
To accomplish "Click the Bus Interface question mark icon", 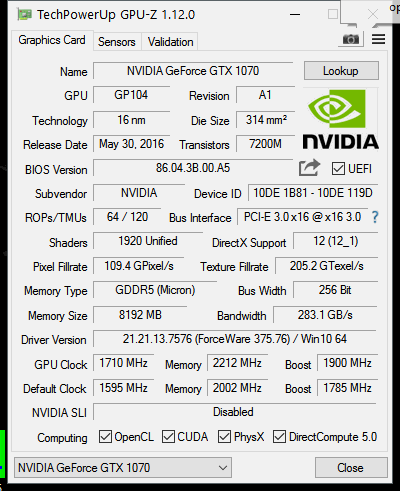I will tap(375, 217).
